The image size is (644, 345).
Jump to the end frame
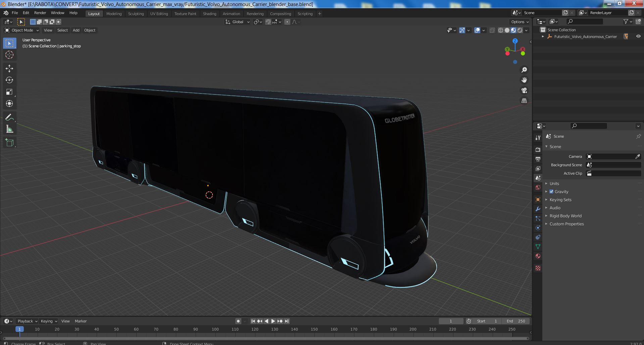287,321
